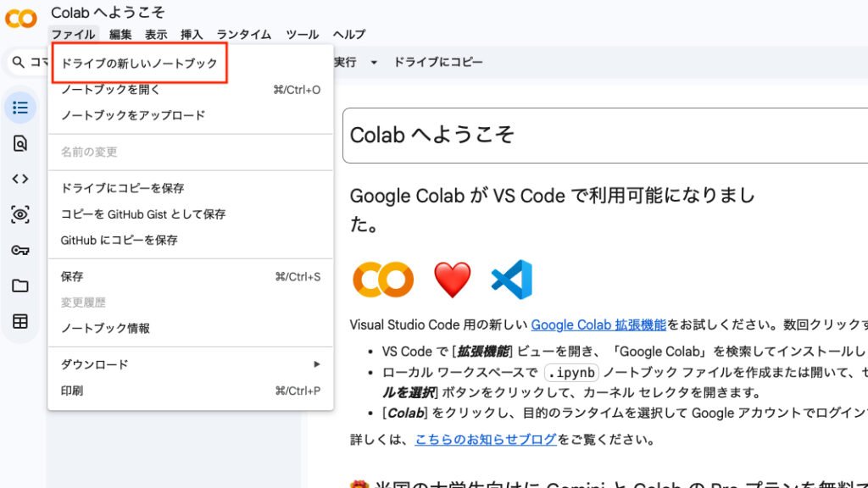Open the ランタイム menu

tap(243, 35)
